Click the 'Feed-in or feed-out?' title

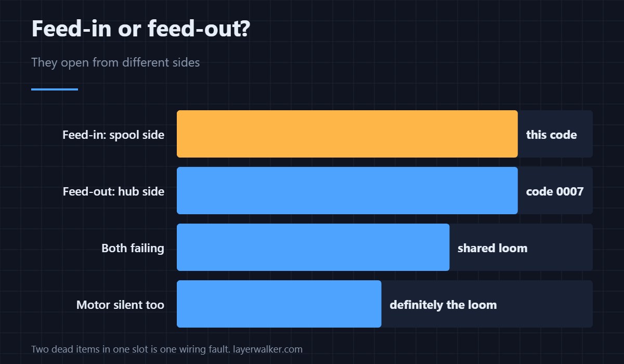tap(141, 29)
